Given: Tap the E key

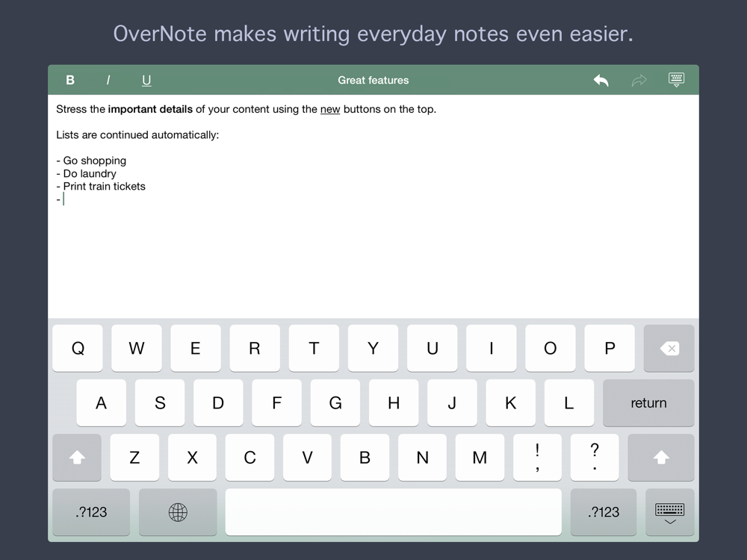Looking at the screenshot, I should (x=196, y=348).
